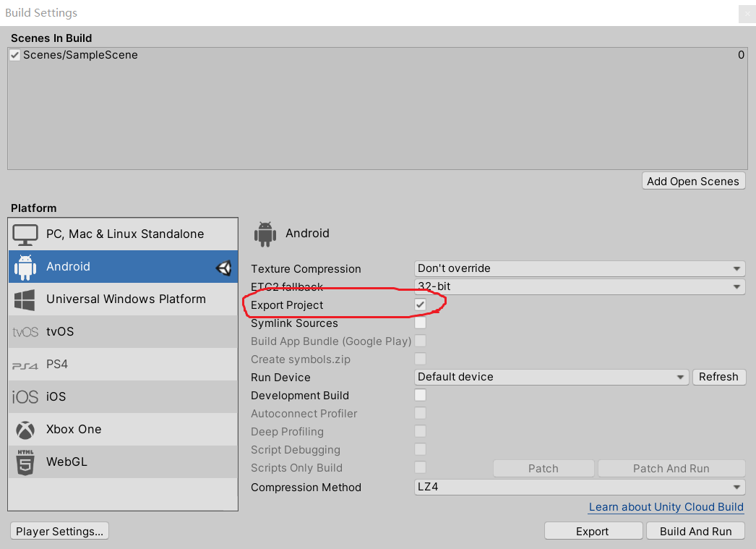Viewport: 756px width, 549px height.
Task: Click the Android robot icon in platform list
Action: 25,267
